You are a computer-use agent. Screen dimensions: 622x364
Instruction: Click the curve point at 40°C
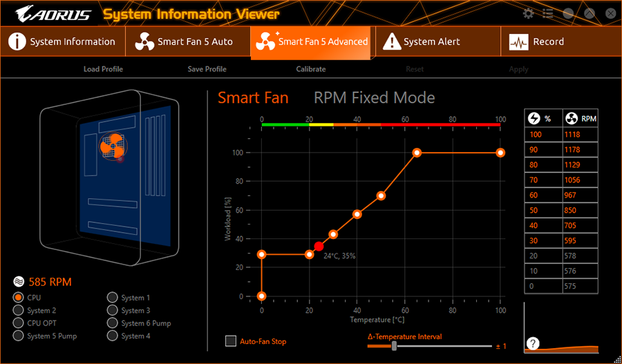[x=357, y=214]
